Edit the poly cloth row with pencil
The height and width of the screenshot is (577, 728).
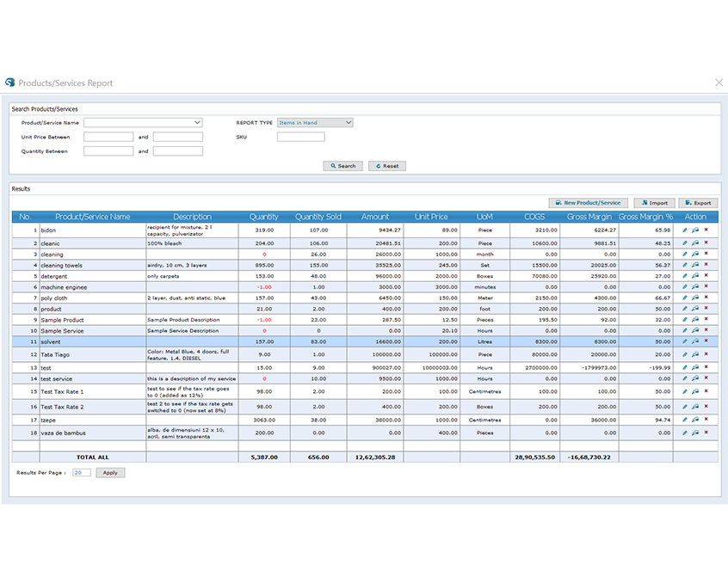[x=685, y=298]
